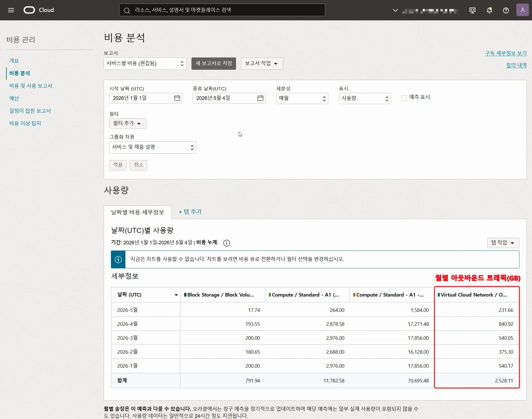Select the 2026-3월 row label
The image size is (532, 419).
[x=127, y=338]
